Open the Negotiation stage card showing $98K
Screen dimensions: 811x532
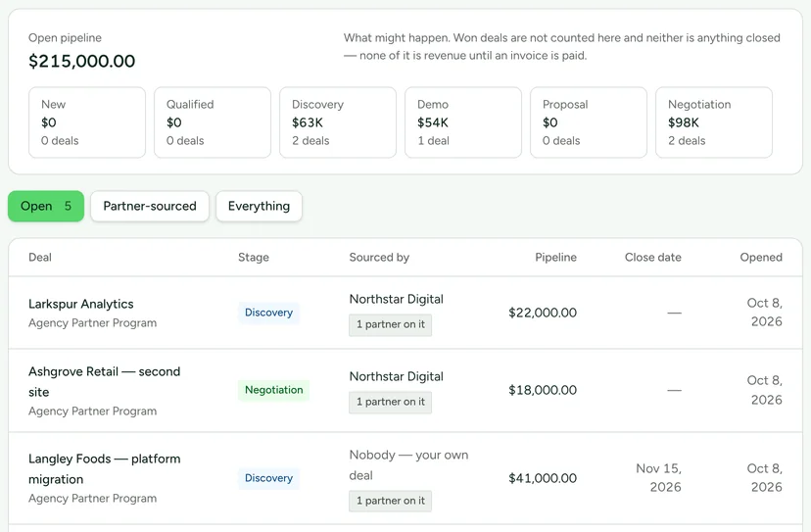[714, 122]
